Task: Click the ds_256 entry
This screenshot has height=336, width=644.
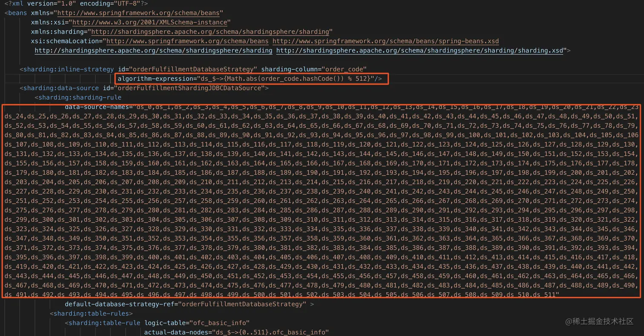Action: coord(148,200)
